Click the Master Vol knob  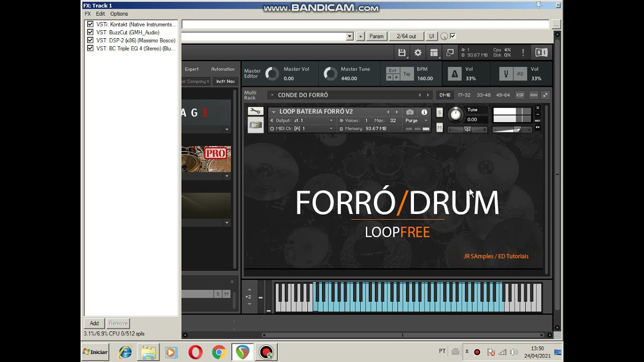pos(272,74)
